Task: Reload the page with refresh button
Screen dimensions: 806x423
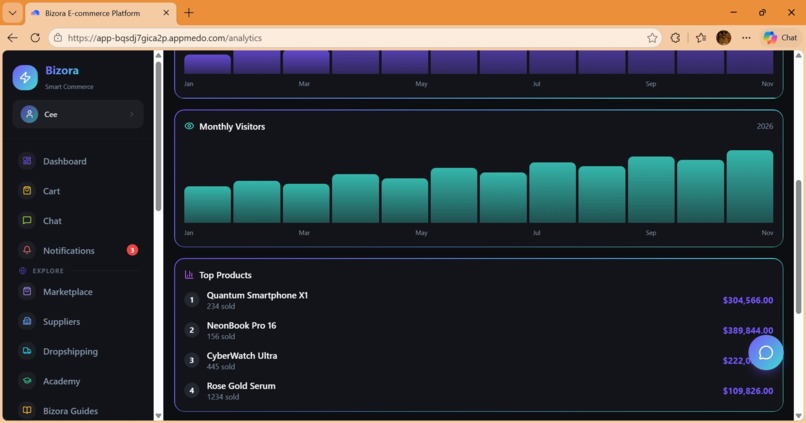Action: [35, 38]
